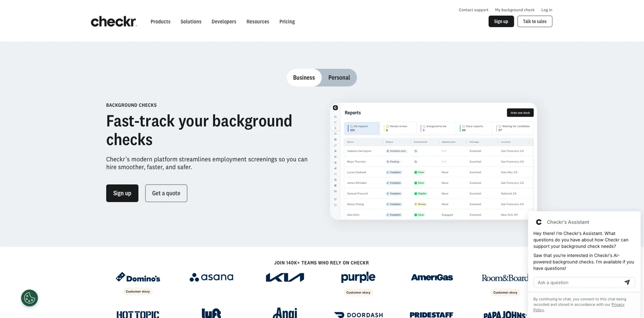Switch to Business toggle option
This screenshot has height=318, width=644.
304,77
